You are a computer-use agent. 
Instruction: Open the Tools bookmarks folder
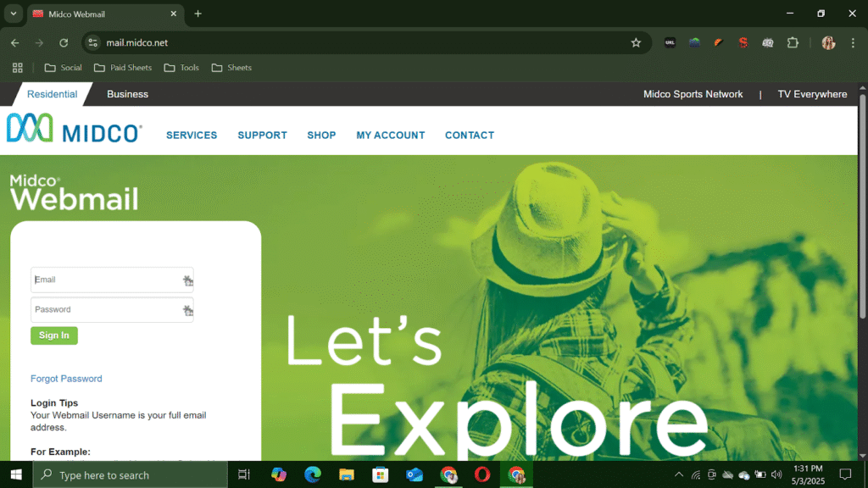click(x=181, y=68)
